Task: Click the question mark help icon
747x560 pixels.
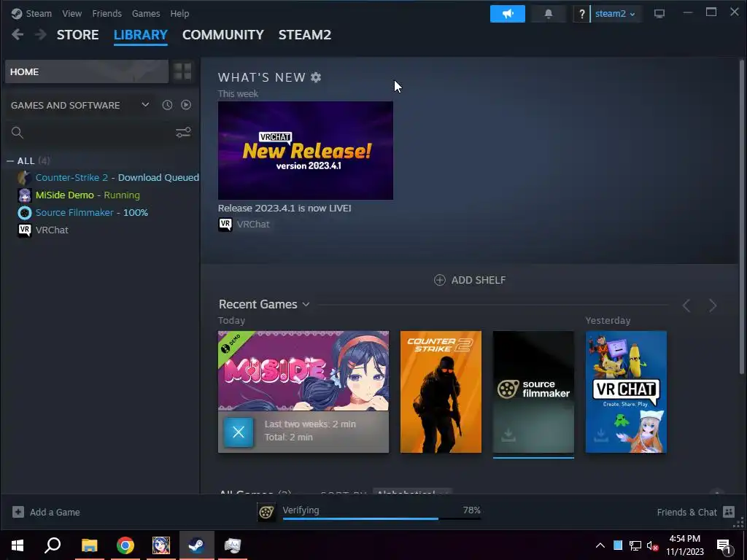Action: tap(581, 14)
